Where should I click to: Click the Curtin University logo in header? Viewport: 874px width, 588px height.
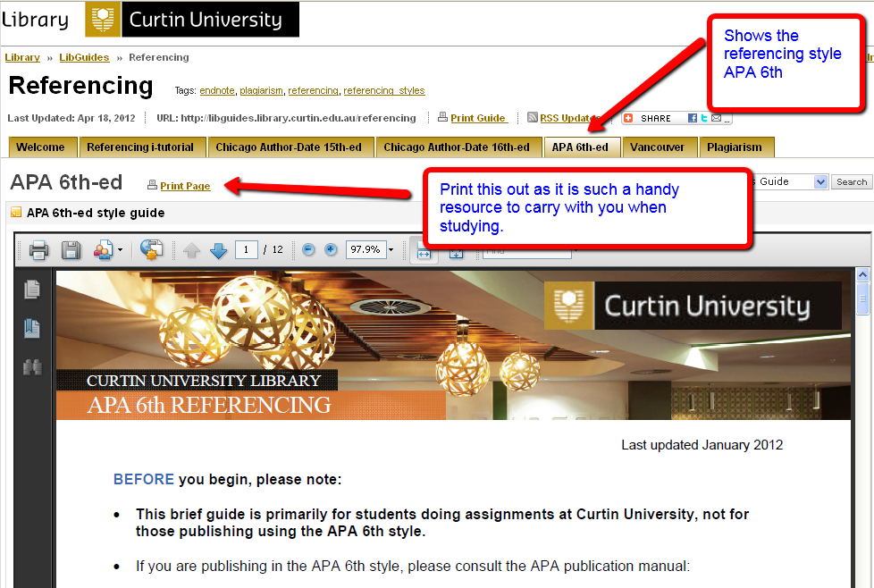tap(192, 20)
